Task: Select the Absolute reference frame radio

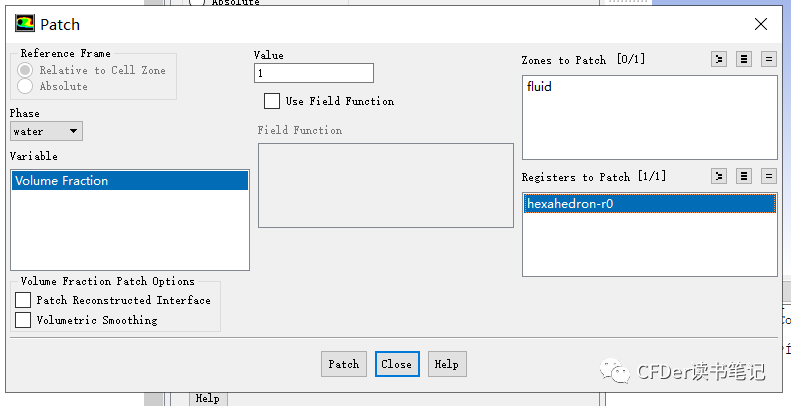Action: [25, 86]
